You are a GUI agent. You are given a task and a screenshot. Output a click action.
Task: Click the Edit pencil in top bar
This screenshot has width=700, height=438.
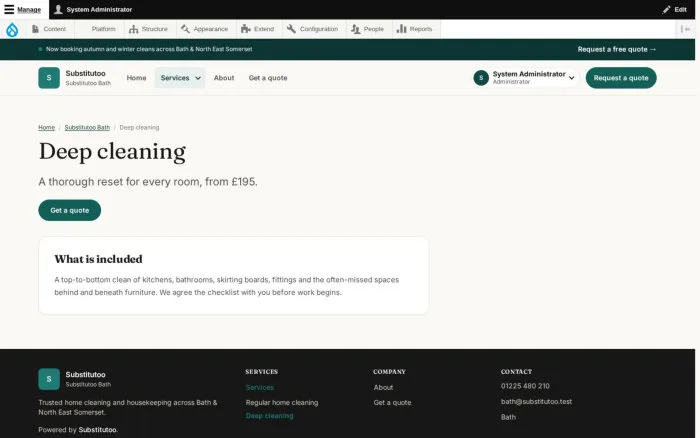pos(674,9)
